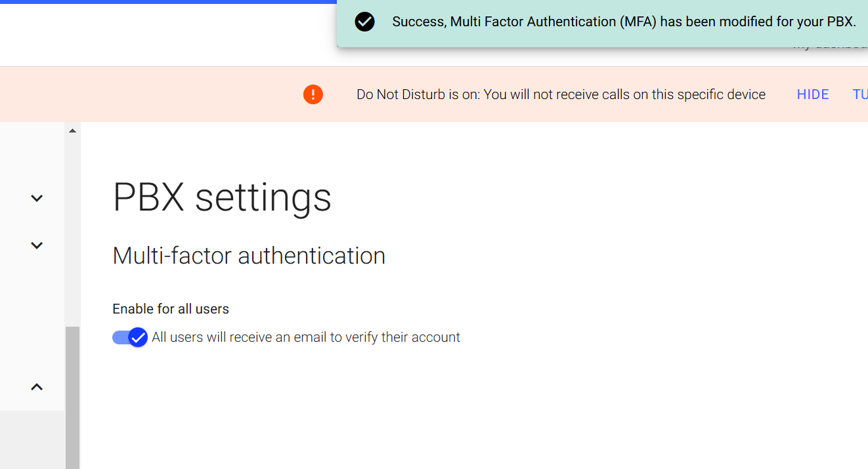Click the success checkmark icon in the notification
The width and height of the screenshot is (868, 469).
364,22
